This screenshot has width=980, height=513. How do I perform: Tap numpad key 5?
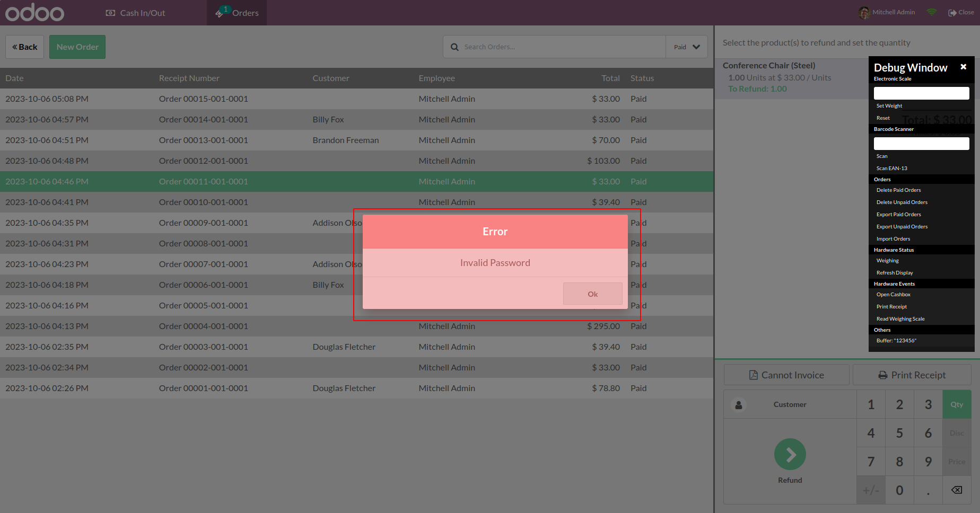click(899, 433)
